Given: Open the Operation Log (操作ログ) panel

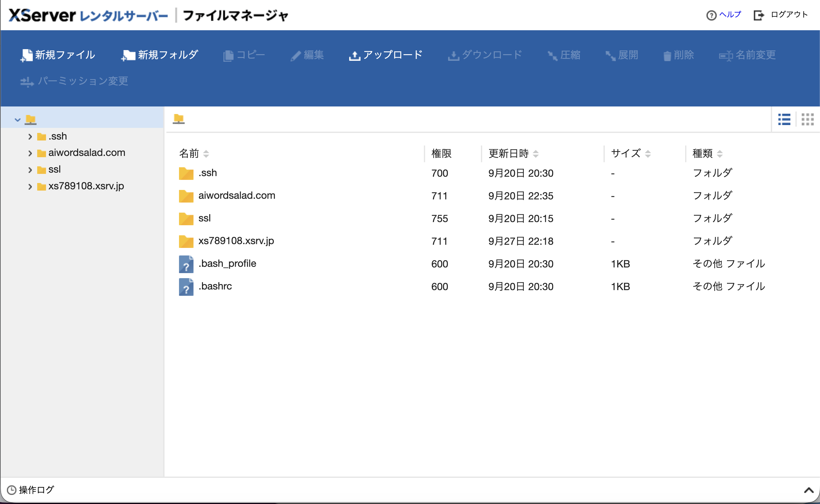Looking at the screenshot, I should [30, 490].
